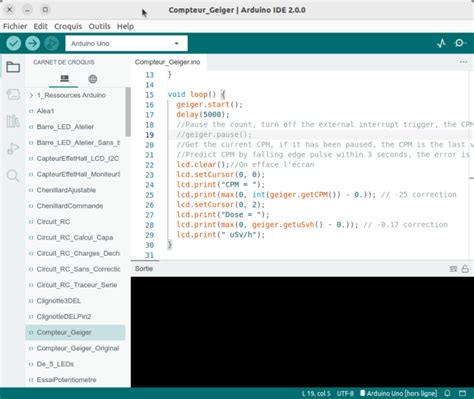
Task: Click line number 22 in gutter
Action: tap(149, 165)
